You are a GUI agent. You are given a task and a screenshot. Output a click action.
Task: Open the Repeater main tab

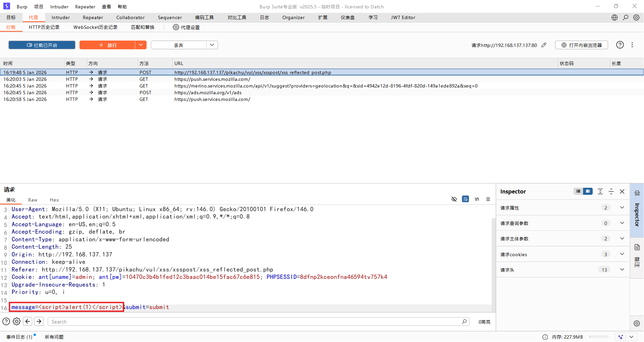coord(93,17)
